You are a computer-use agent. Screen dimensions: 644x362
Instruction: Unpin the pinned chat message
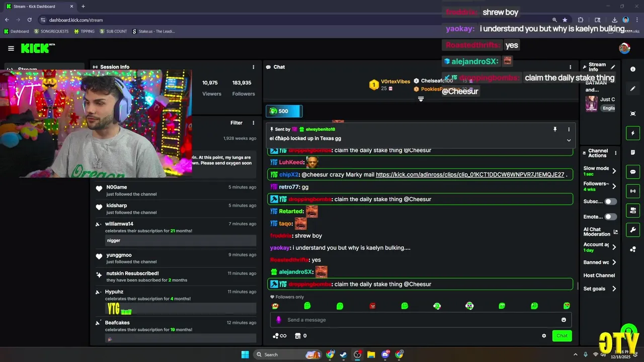point(555,129)
